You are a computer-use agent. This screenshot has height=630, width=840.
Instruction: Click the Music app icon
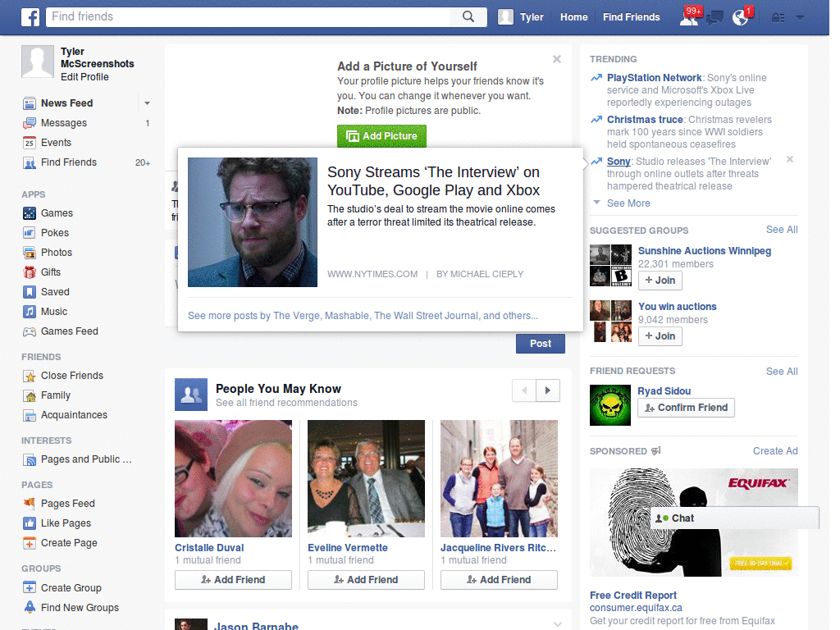pos(30,312)
